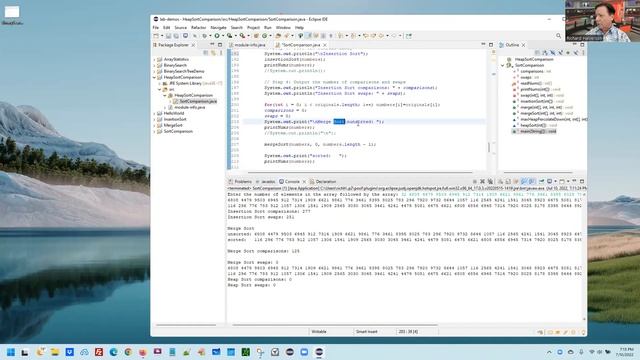Toggle Link with Editor in Package Explorer
Image resolution: width=640 pixels, height=360 pixels.
point(213,53)
